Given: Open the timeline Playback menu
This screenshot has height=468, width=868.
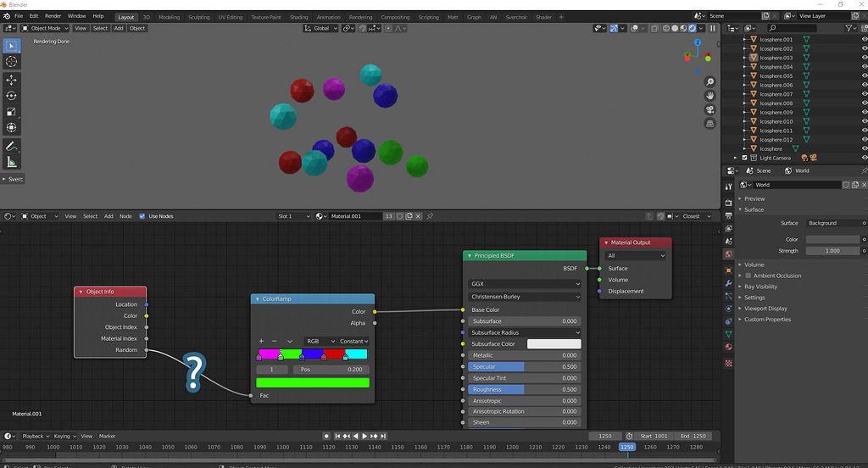Looking at the screenshot, I should pos(35,436).
